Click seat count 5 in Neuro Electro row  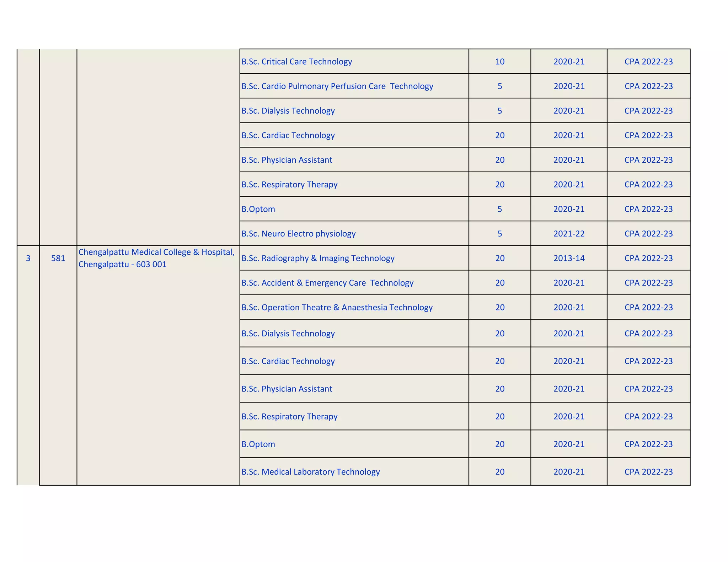tap(499, 234)
